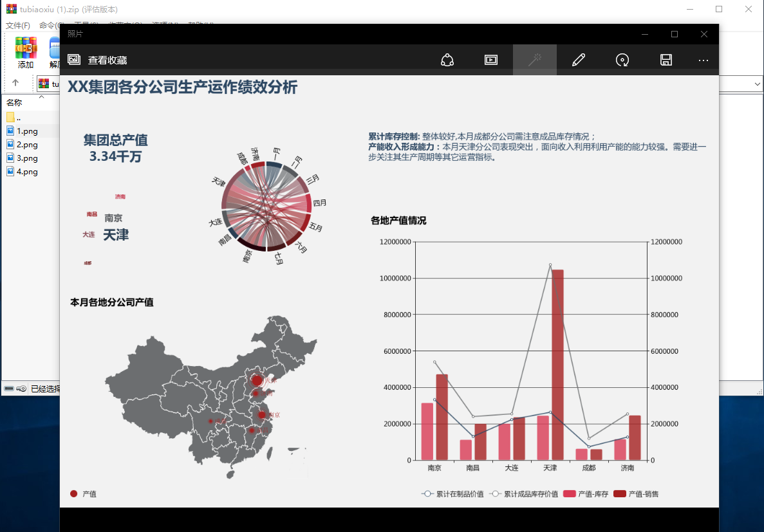Click the large 天津 word in word cloud

(116, 235)
